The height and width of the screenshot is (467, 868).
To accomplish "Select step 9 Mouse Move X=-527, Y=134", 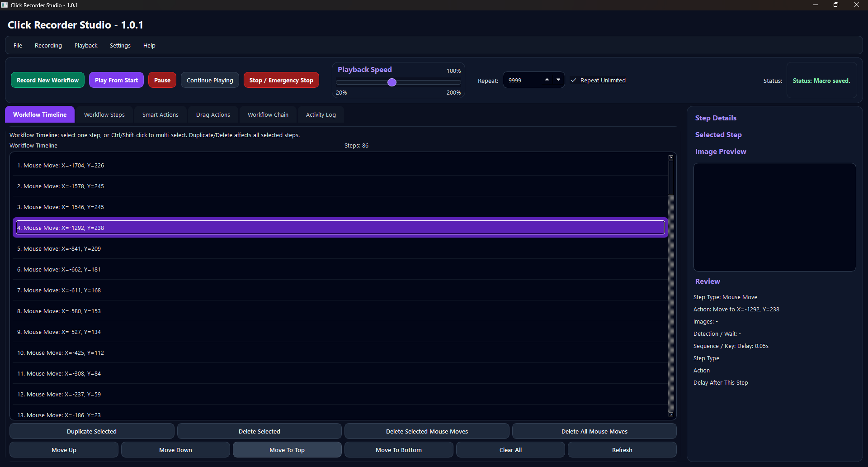I will pos(340,332).
